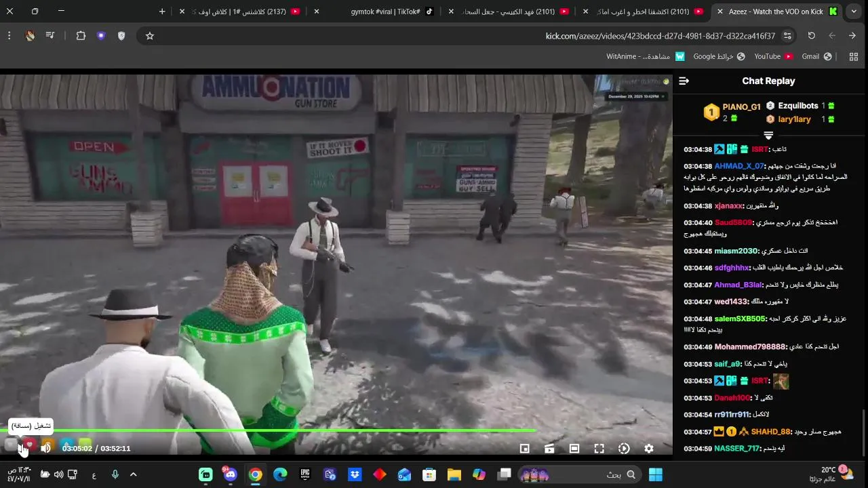Select chat user Mohammed798888
Screen dimensions: 868x488
[x=749, y=346]
